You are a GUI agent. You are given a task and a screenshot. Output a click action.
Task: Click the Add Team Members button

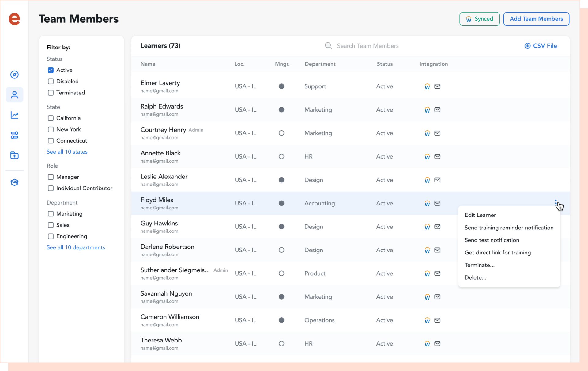[536, 19]
